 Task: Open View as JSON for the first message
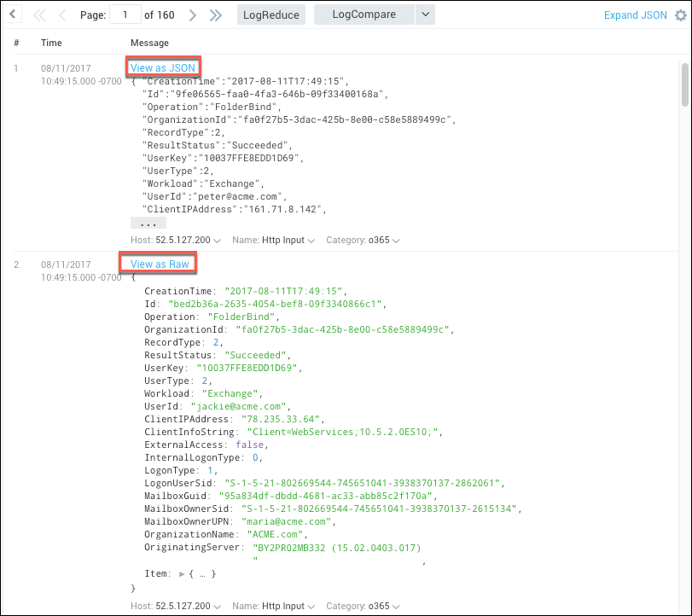[x=163, y=67]
